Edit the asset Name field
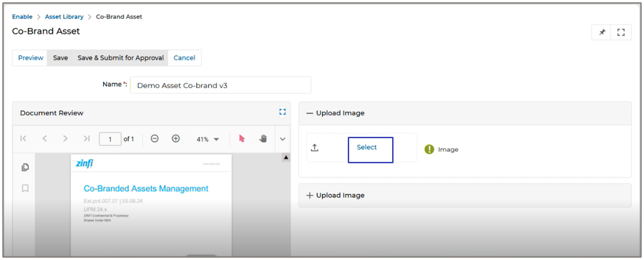The width and height of the screenshot is (644, 260). (220, 85)
